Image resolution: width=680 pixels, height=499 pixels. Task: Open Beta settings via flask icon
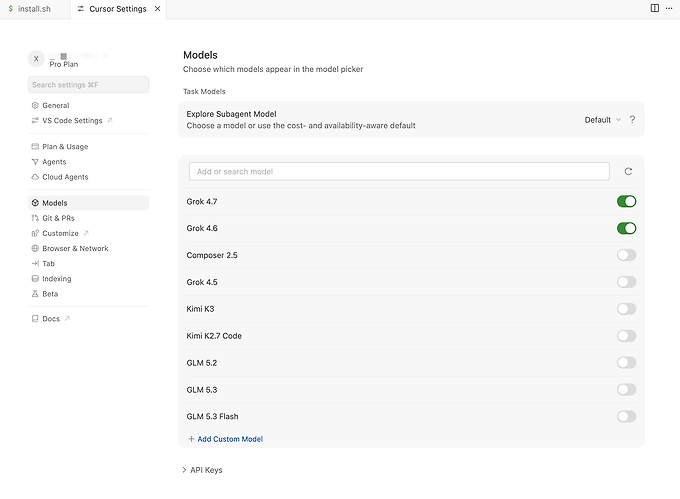(35, 294)
